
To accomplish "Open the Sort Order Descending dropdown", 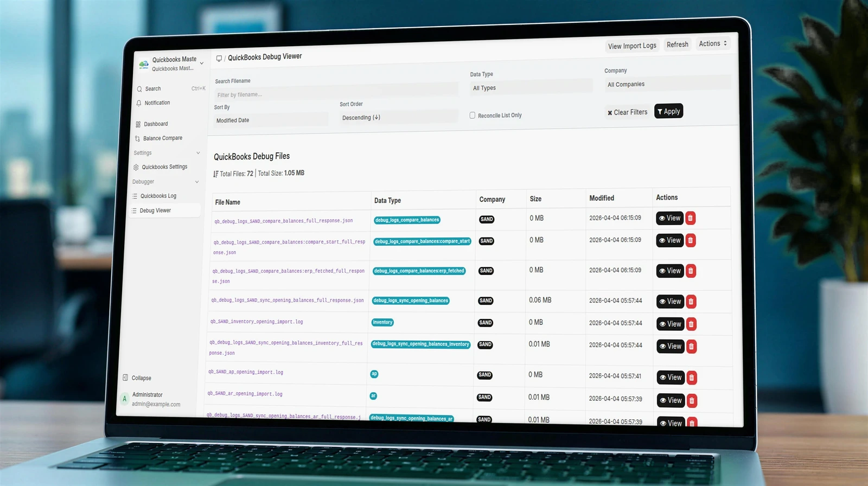I will point(399,117).
